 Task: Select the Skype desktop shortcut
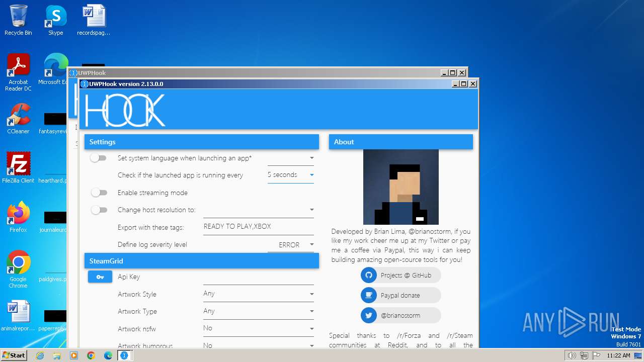[x=56, y=20]
